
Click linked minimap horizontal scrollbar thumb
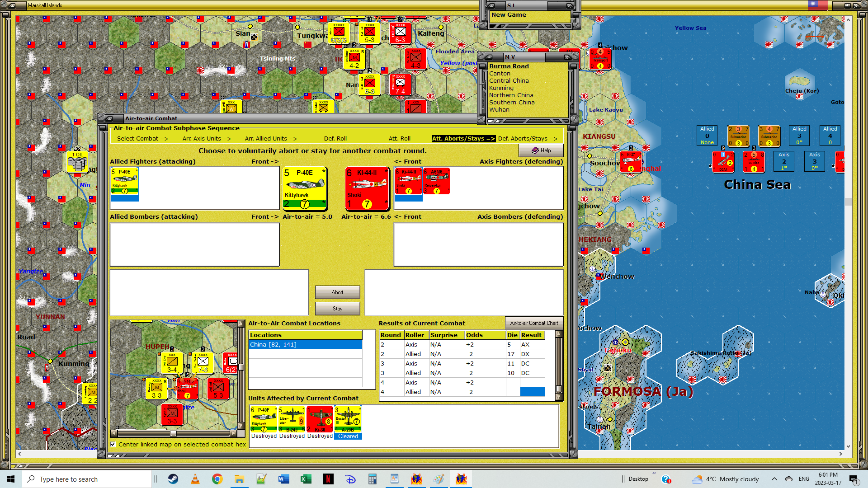click(173, 433)
